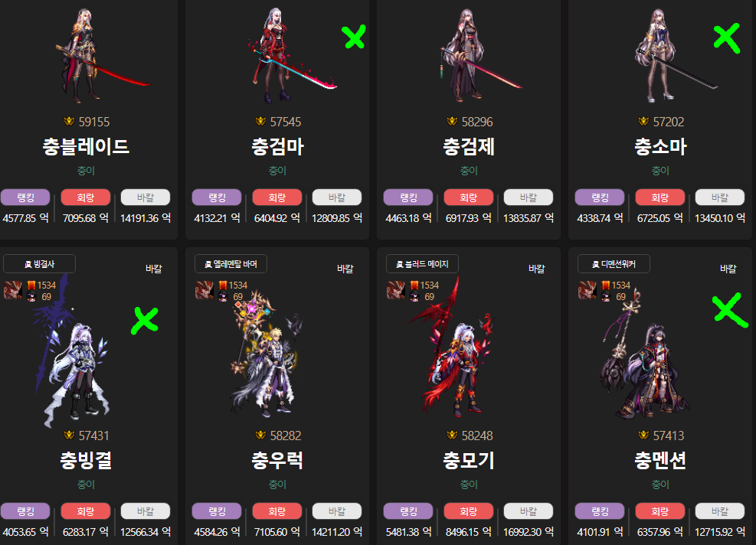Click the 엘레멘탈 바머 class badge
The height and width of the screenshot is (545, 756).
[231, 264]
